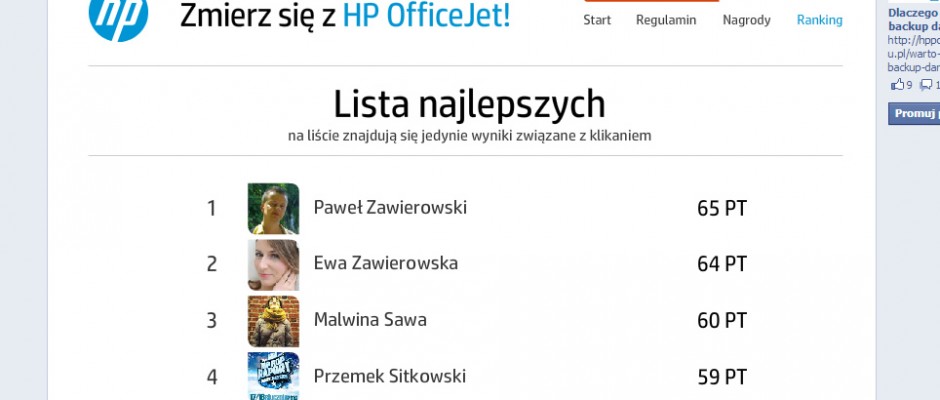This screenshot has height=400, width=940.
Task: Open the Start menu item
Action: point(597,20)
